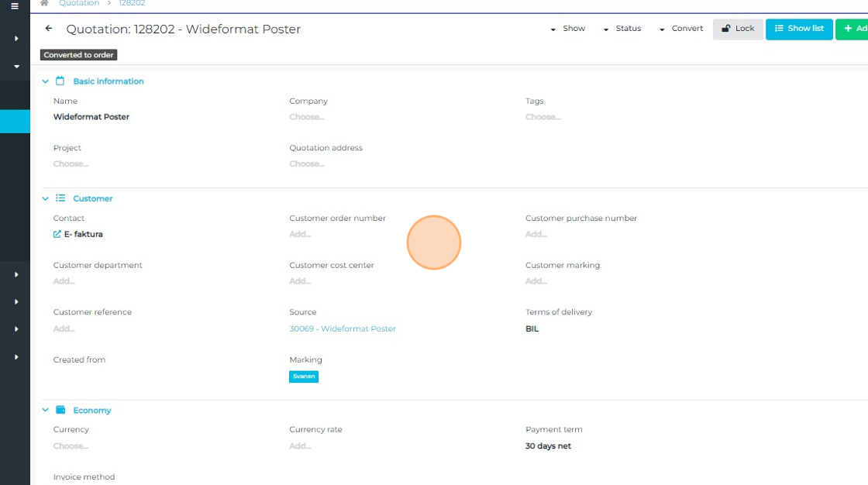Click the Customer order number Add field
This screenshot has width=868, height=485.
pyautogui.click(x=300, y=234)
